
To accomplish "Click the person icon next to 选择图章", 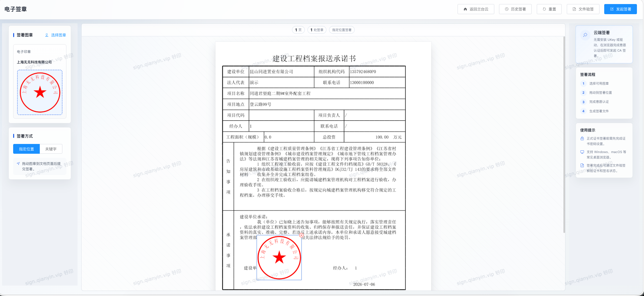I will click(47, 35).
